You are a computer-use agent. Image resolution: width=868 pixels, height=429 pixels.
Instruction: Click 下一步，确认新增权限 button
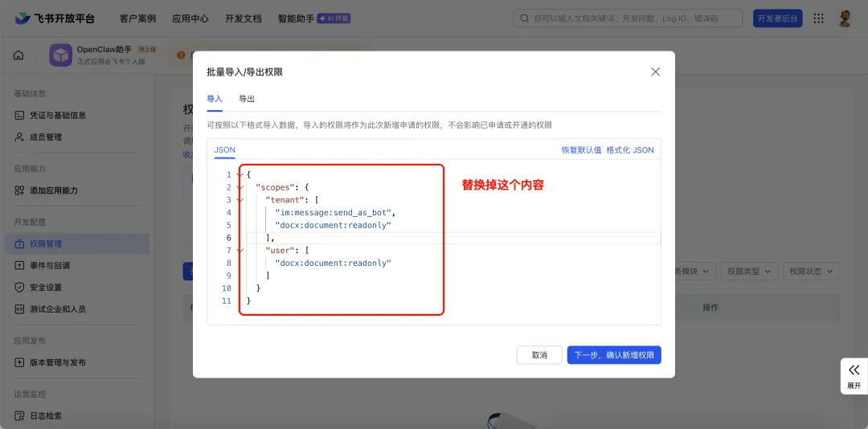click(x=614, y=355)
